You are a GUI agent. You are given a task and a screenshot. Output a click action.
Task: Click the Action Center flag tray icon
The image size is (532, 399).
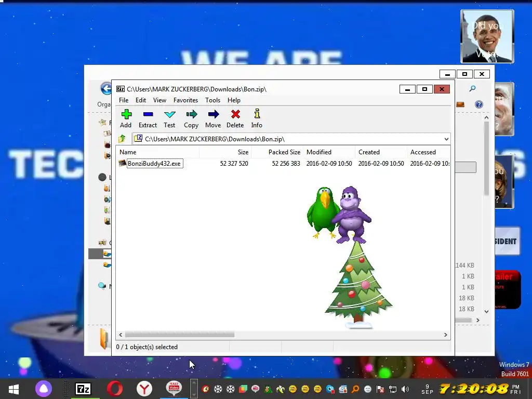coord(380,389)
